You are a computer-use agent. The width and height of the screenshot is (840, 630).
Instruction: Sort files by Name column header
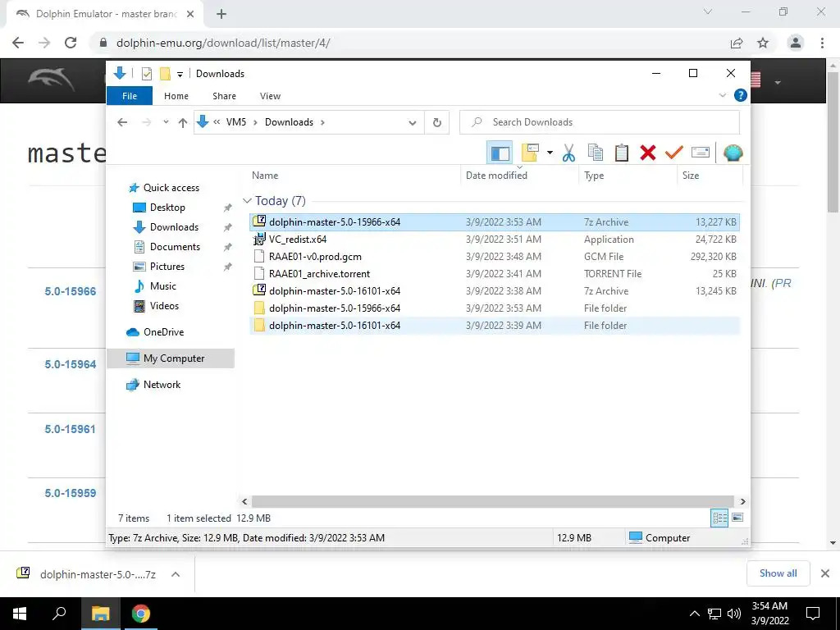coord(265,176)
